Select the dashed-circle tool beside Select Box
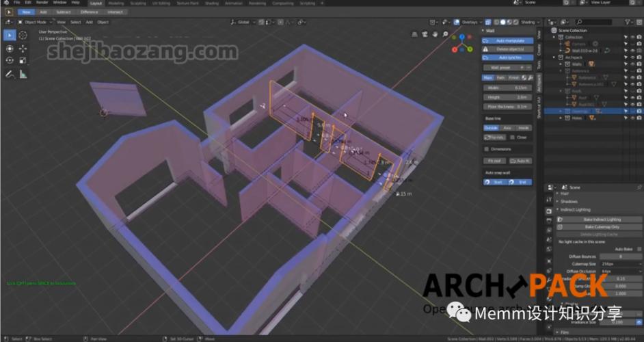This screenshot has width=644, height=342. pos(23,36)
